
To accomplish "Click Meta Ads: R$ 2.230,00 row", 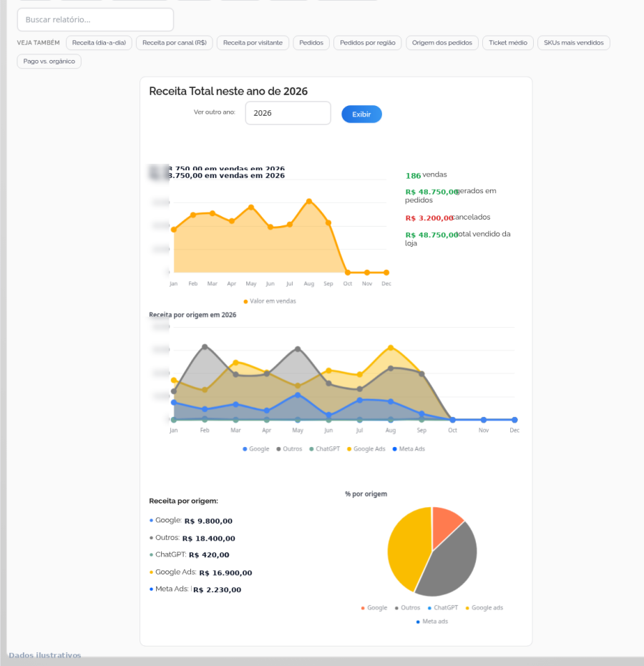I will tap(195, 589).
